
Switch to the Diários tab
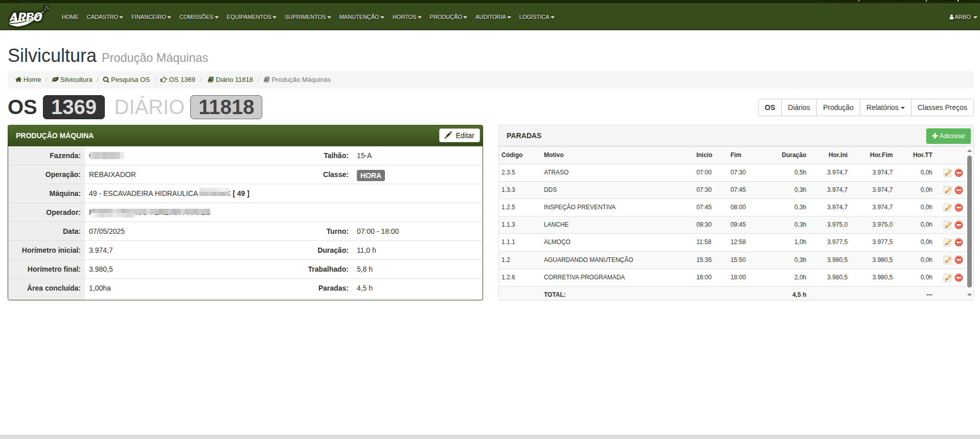[799, 107]
